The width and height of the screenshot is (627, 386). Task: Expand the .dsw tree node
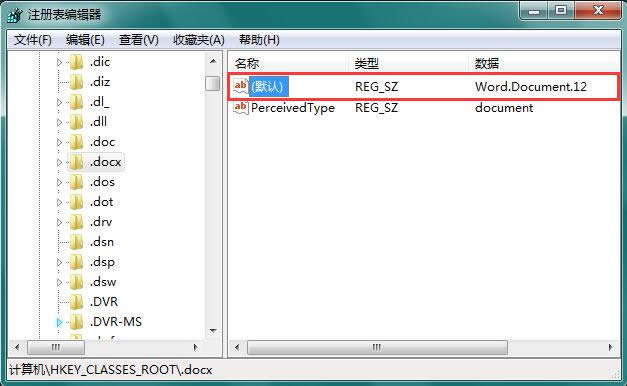point(59,282)
